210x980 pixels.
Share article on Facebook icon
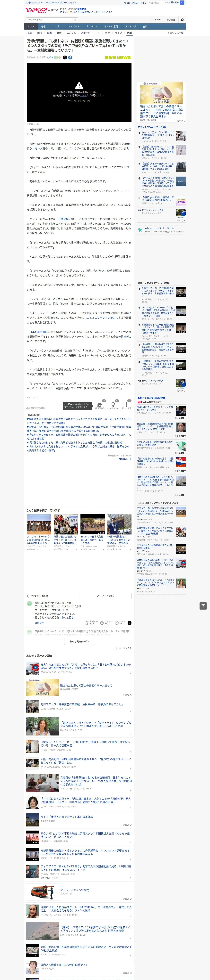pos(70,57)
